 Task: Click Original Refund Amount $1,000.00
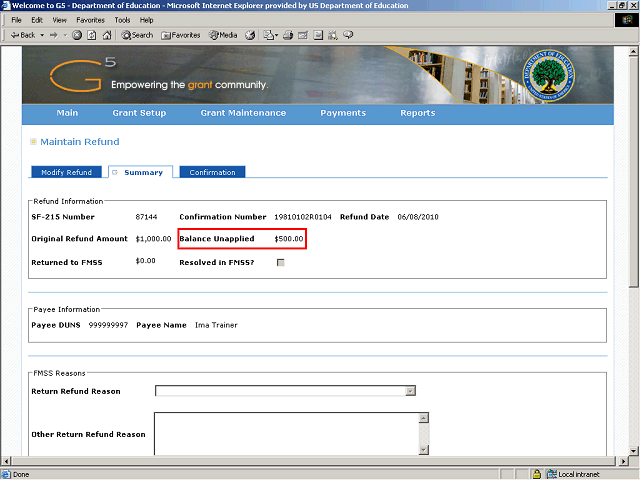[153, 239]
